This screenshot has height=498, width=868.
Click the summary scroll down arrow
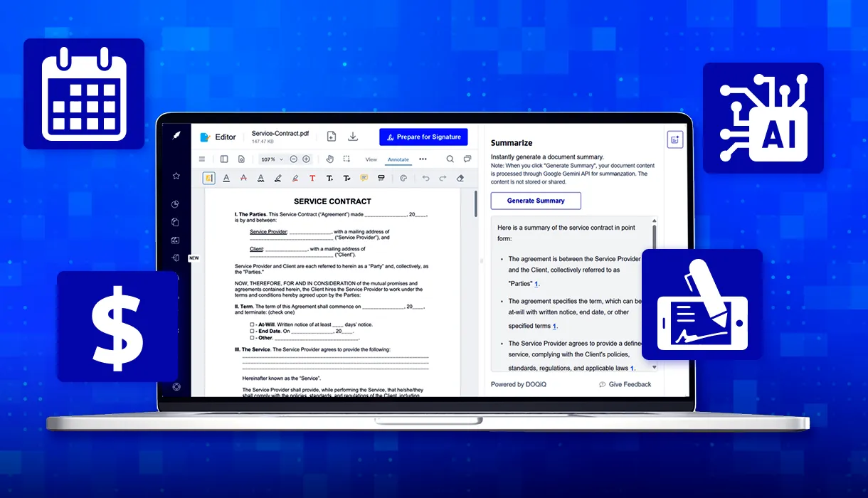tap(655, 368)
